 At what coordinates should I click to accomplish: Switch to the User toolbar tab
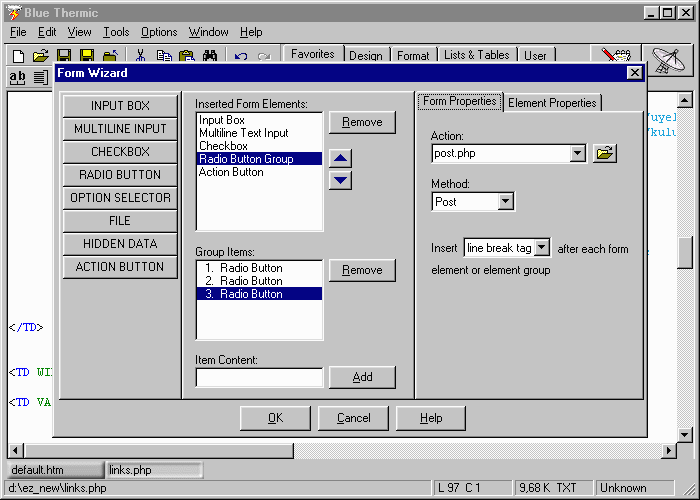[535, 56]
